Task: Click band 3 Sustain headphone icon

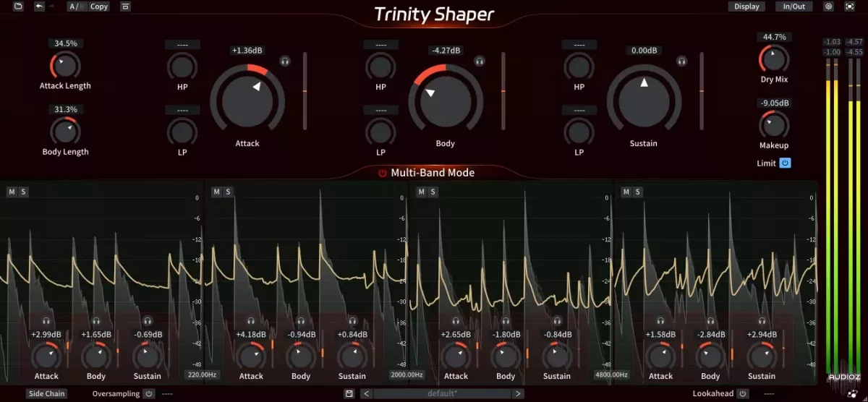Action: tap(557, 320)
